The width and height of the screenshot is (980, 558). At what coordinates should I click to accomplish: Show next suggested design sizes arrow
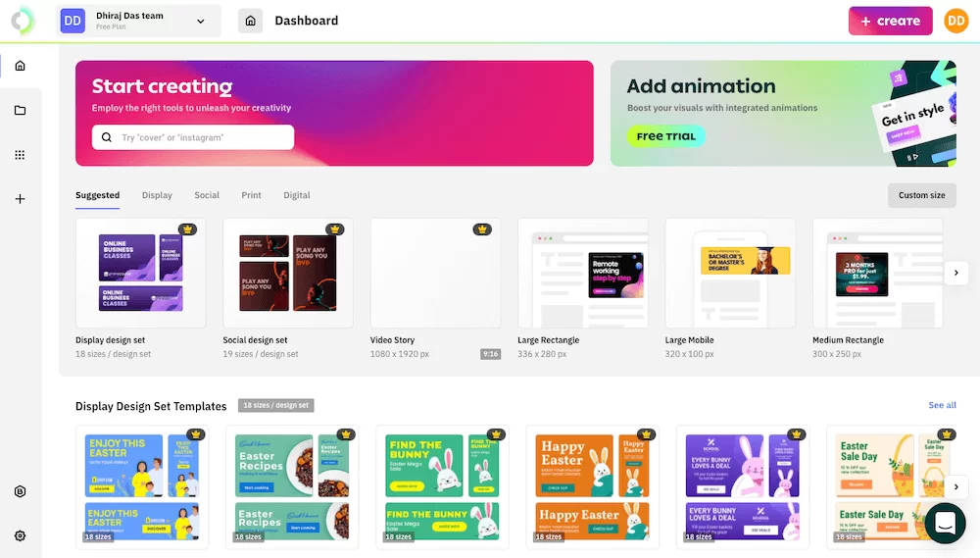click(955, 273)
